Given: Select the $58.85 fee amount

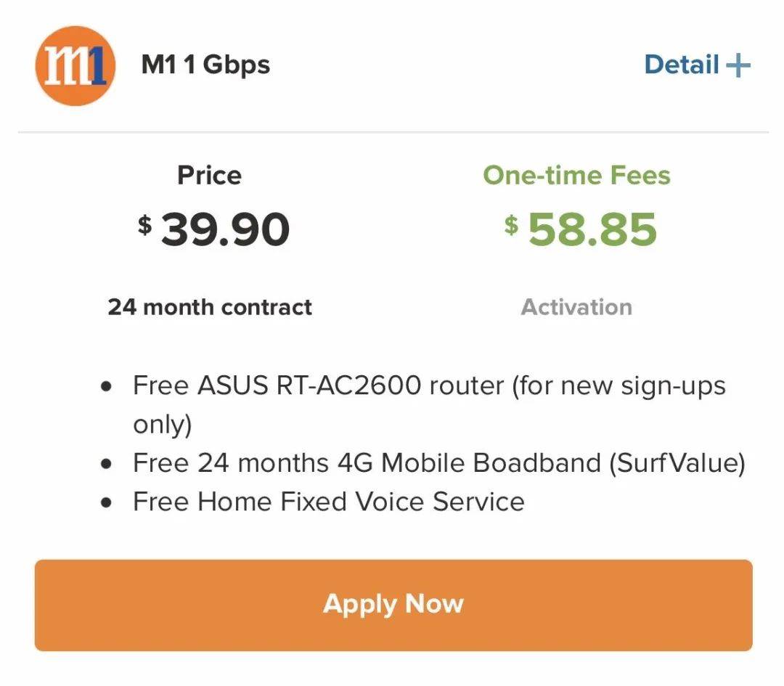Looking at the screenshot, I should click(591, 229).
